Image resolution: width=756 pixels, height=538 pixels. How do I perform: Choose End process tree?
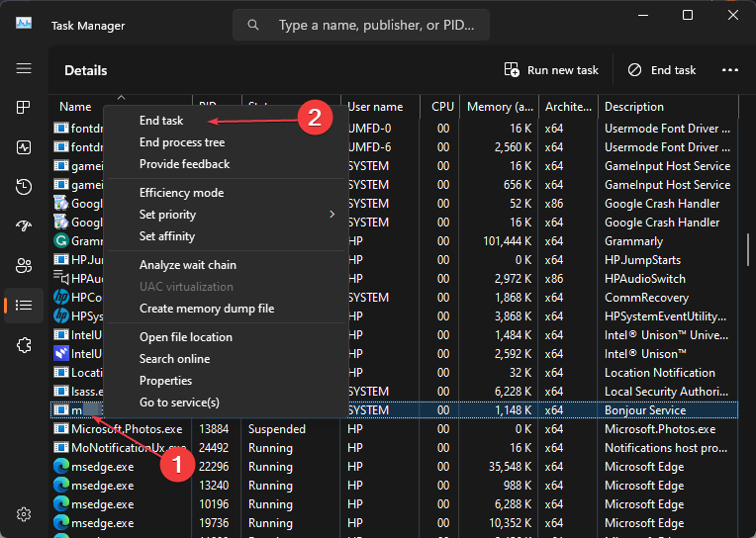[x=182, y=142]
